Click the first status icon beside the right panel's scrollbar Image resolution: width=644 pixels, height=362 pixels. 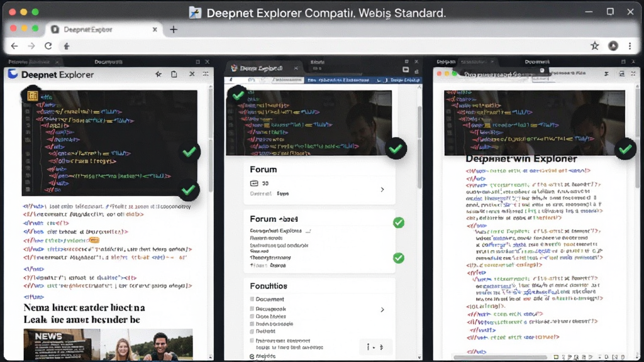[x=556, y=357]
